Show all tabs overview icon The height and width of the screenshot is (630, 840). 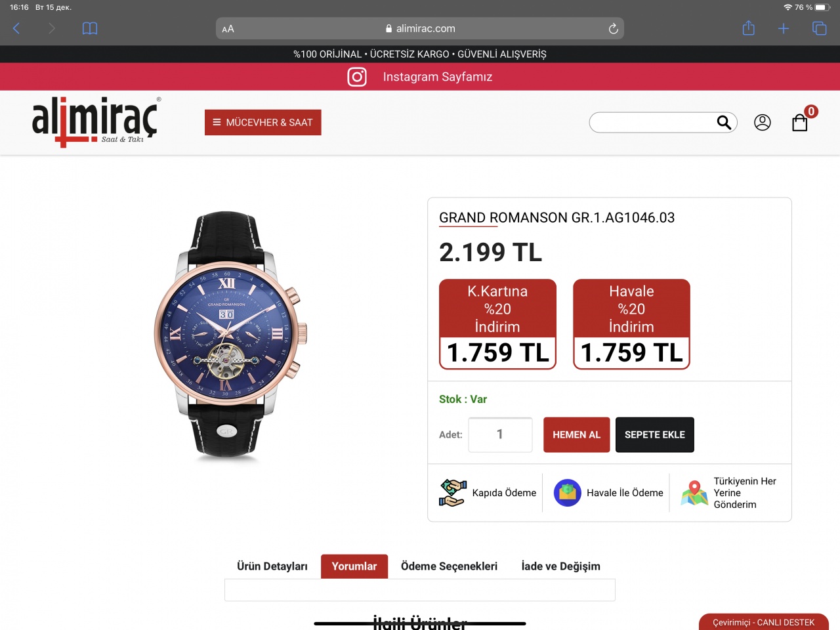[x=819, y=28]
